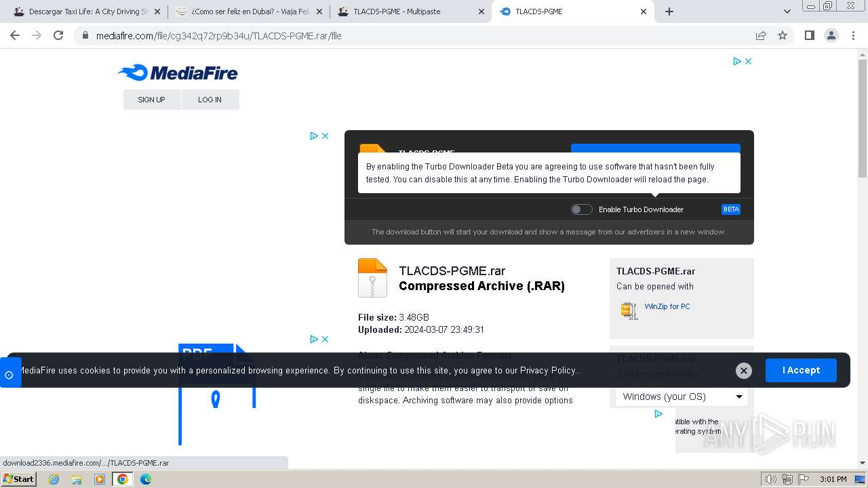Open media player from taskbar
Image resolution: width=868 pixels, height=488 pixels.
100,479
